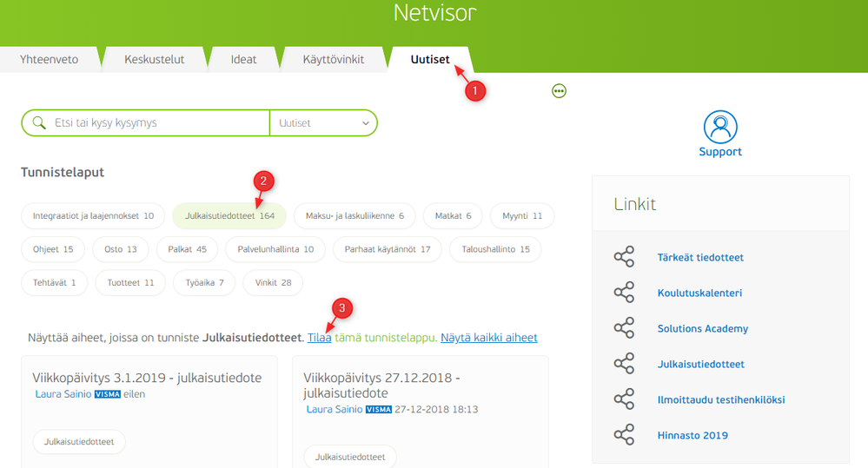Open the three-dots options menu icon

[559, 90]
